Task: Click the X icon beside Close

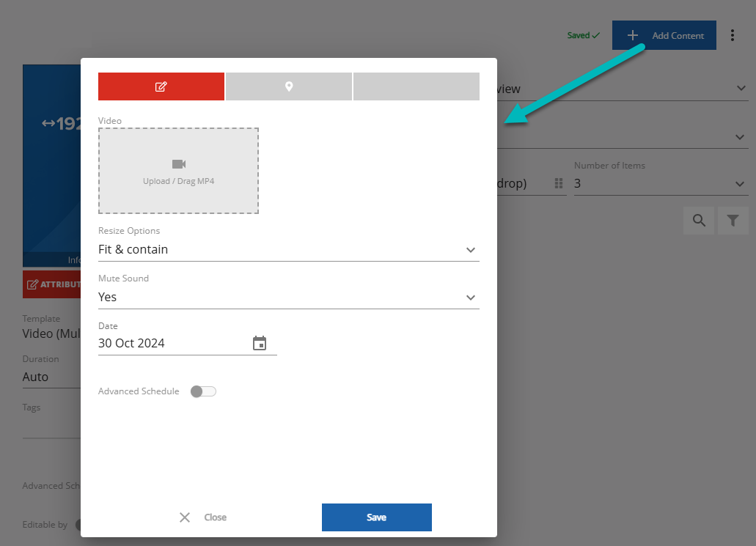Action: point(185,517)
